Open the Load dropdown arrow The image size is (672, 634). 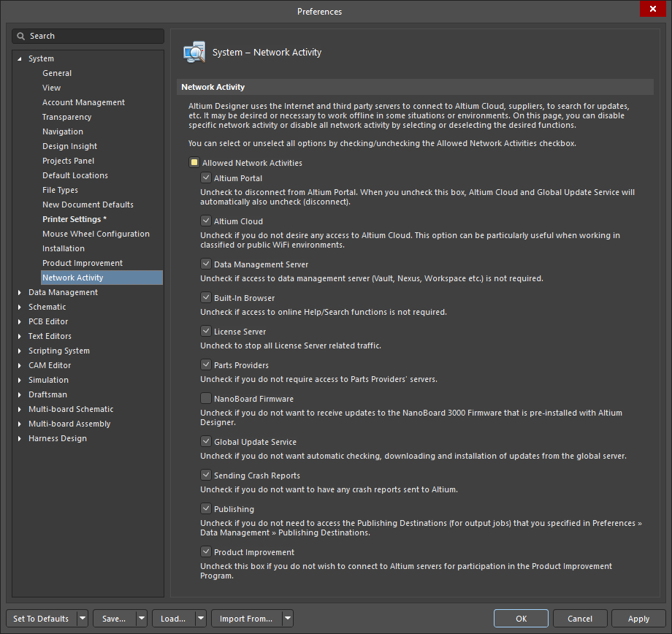tap(201, 619)
